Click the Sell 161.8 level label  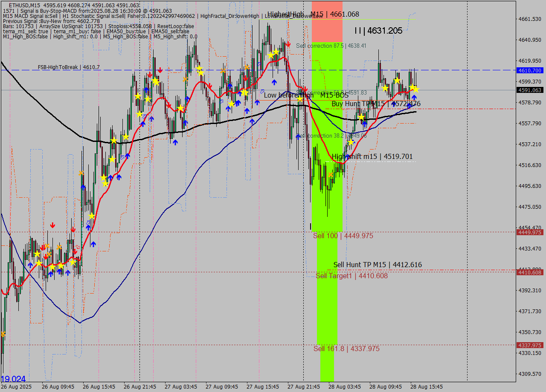click(346, 349)
